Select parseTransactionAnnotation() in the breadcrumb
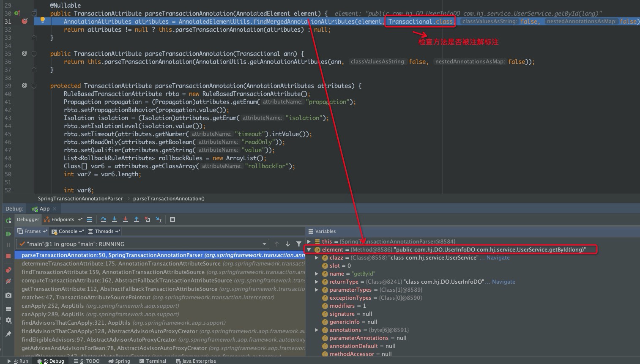The width and height of the screenshot is (640, 364). click(169, 198)
